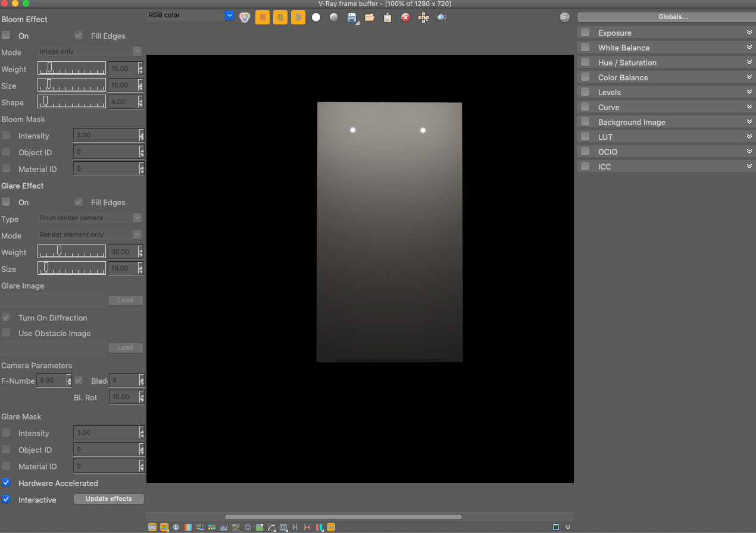Click the H icon in bottom toolbar

295,527
